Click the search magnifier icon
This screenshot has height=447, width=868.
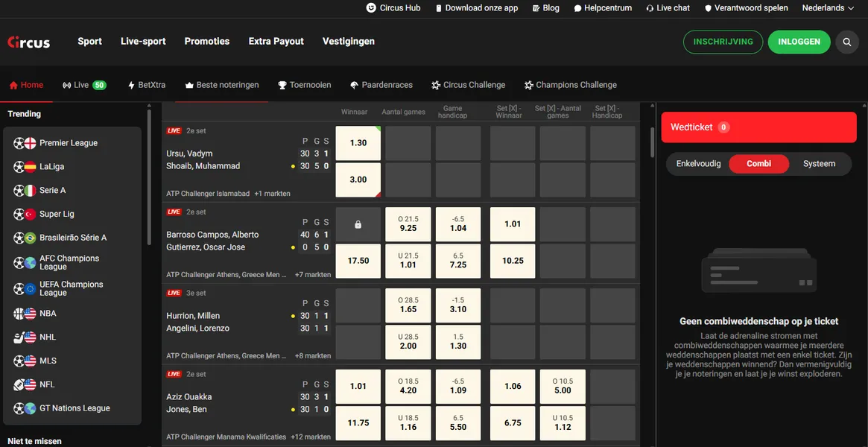click(x=846, y=42)
